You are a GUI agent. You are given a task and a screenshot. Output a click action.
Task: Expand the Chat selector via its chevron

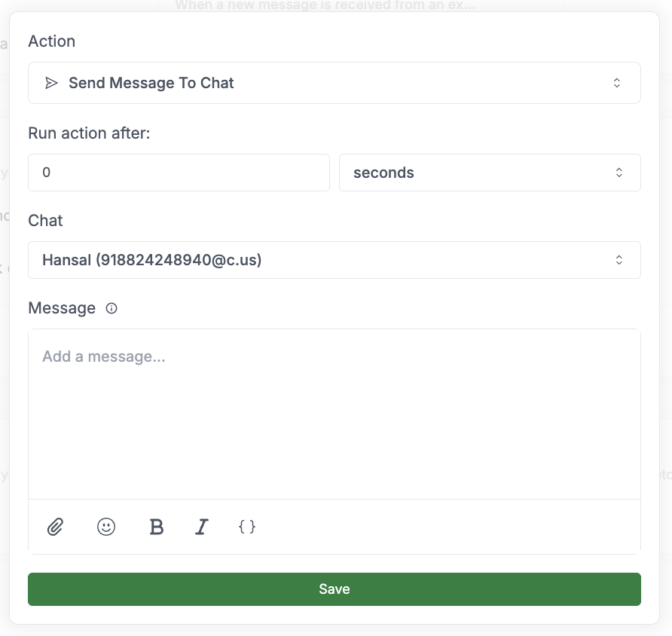pos(618,259)
